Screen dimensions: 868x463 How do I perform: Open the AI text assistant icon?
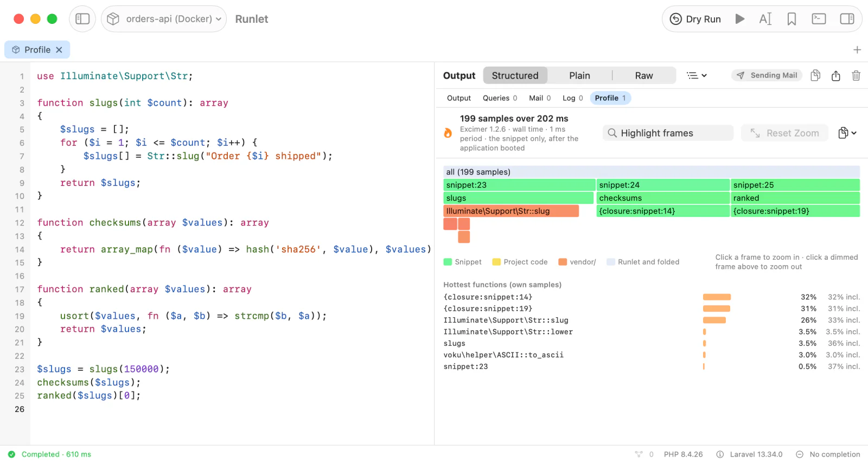point(765,19)
